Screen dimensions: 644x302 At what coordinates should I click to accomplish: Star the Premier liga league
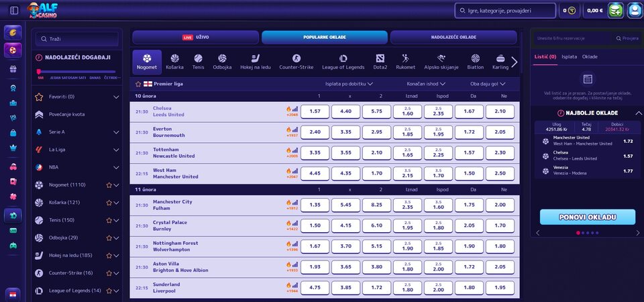(x=139, y=84)
